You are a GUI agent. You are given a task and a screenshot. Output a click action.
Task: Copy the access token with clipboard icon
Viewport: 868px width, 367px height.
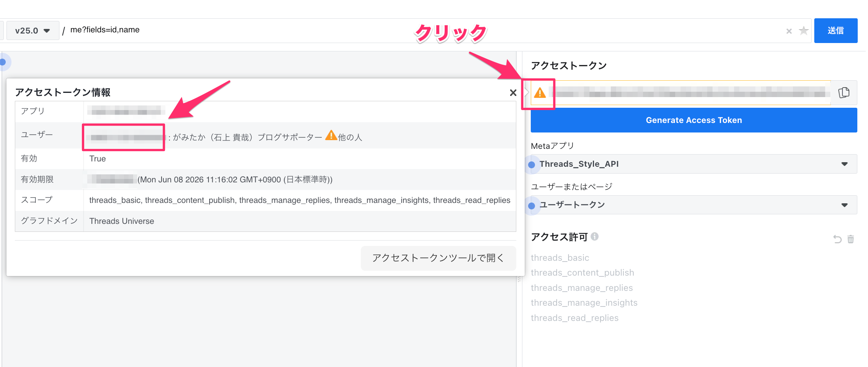coord(844,93)
